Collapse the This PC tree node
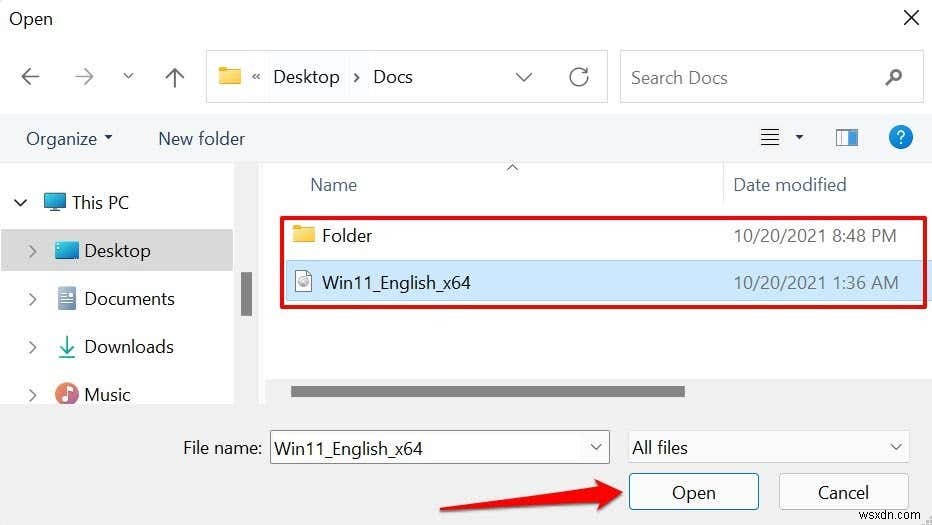932x525 pixels. click(x=21, y=203)
